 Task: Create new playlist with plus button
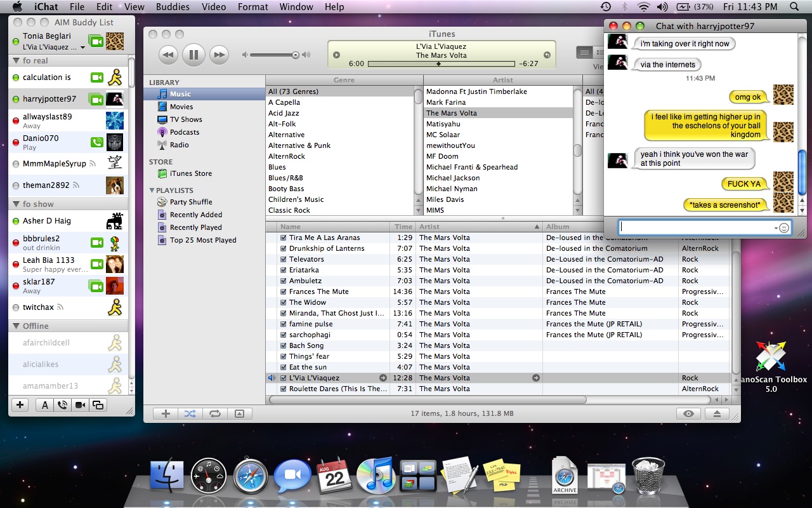tap(166, 413)
